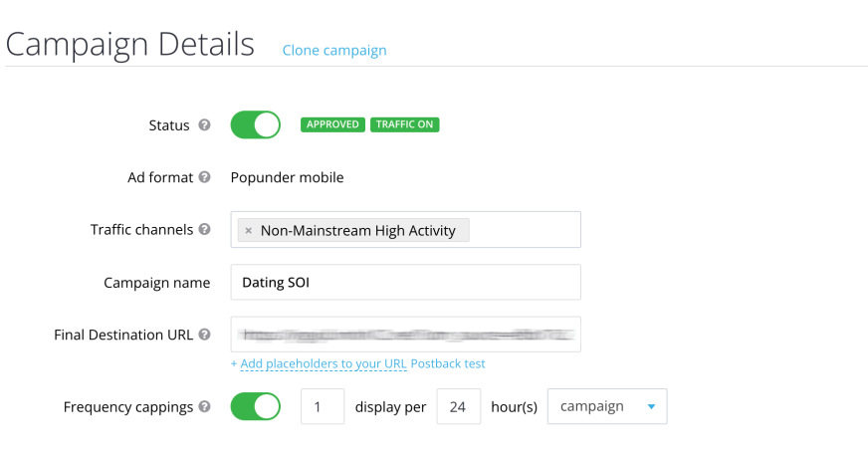Focus the Campaign name field with Dating SOI
This screenshot has width=868, height=458.
pyautogui.click(x=406, y=282)
